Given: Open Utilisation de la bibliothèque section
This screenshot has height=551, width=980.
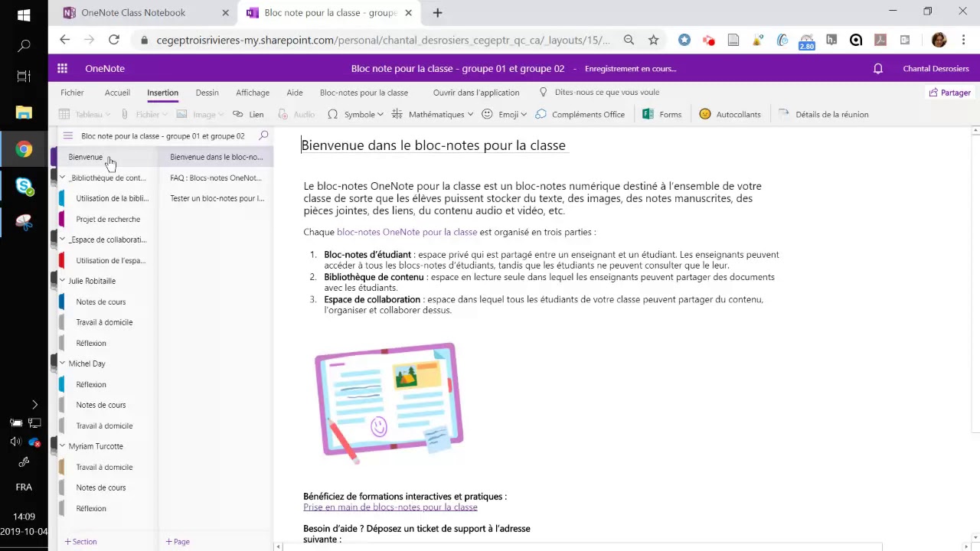Looking at the screenshot, I should (x=108, y=198).
